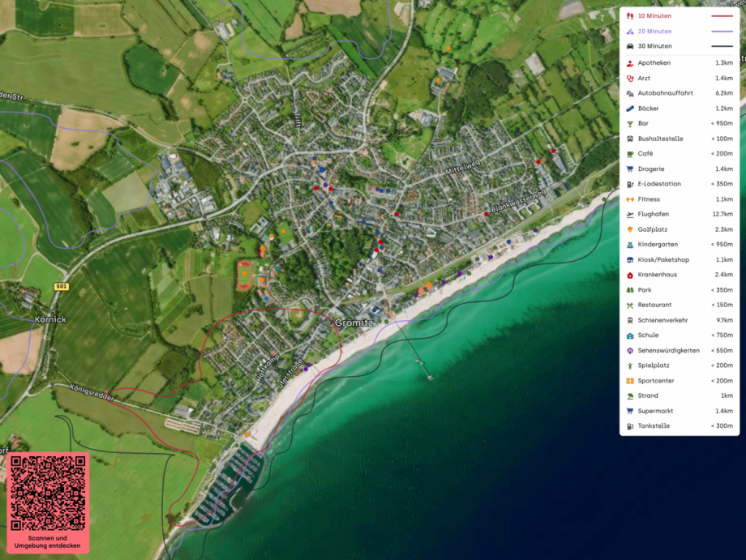This screenshot has height=560, width=746.
Task: Select the Spielplatz playground icon
Action: point(630,365)
